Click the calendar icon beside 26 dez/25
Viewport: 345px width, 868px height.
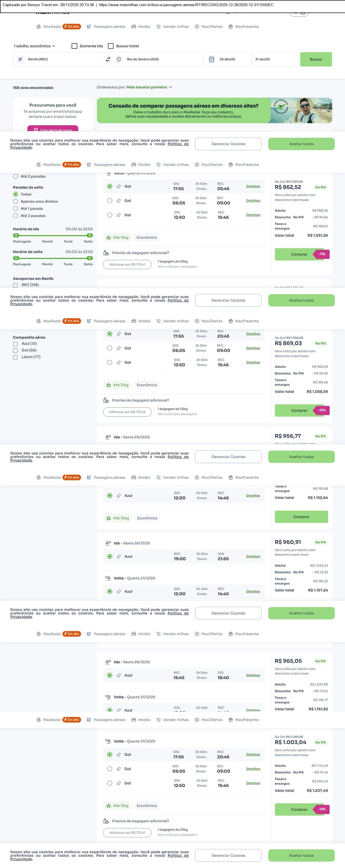point(212,59)
